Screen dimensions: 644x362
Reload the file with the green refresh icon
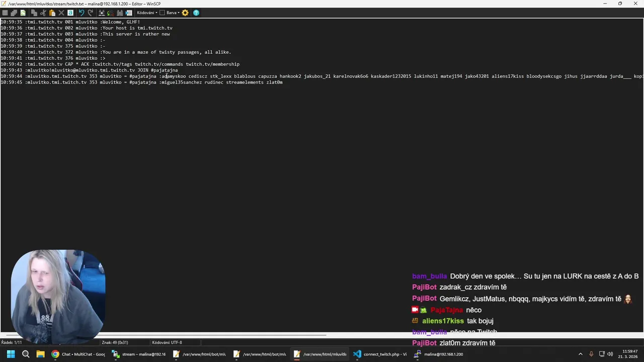(23, 13)
